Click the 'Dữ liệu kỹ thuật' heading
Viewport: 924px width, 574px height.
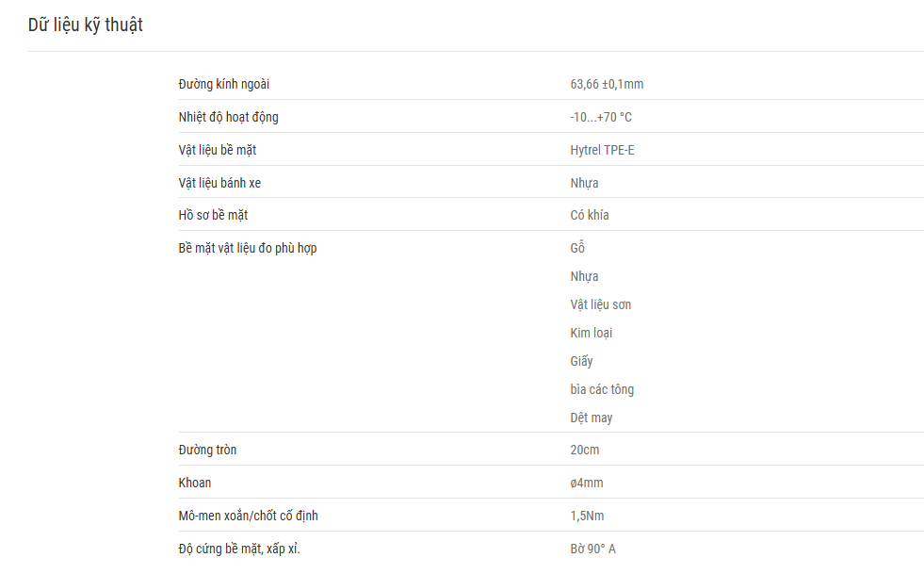[86, 25]
